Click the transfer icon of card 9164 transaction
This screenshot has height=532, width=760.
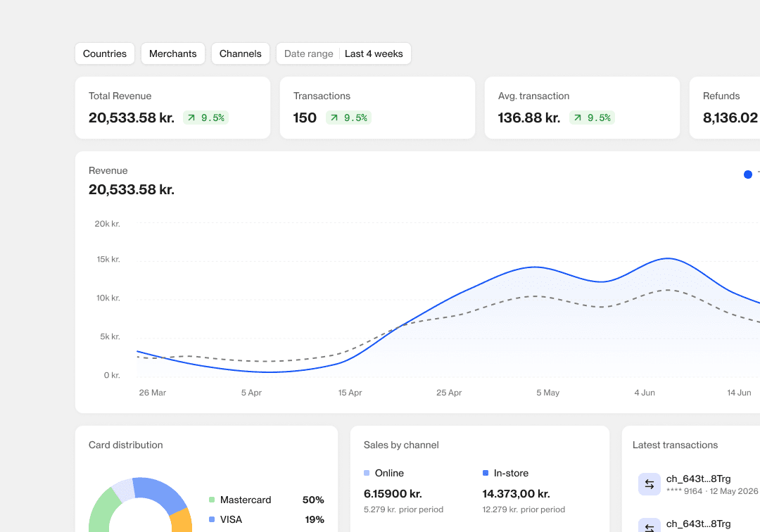[650, 484]
